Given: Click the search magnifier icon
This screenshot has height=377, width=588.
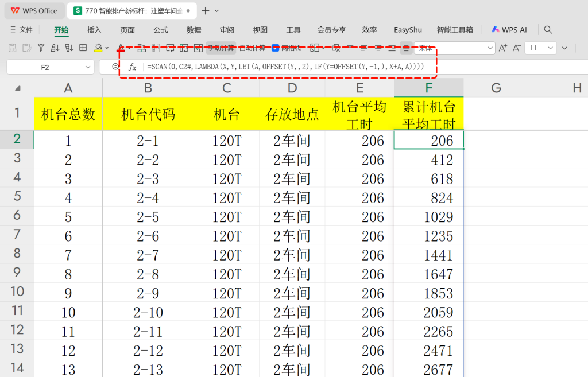Looking at the screenshot, I should (x=548, y=30).
